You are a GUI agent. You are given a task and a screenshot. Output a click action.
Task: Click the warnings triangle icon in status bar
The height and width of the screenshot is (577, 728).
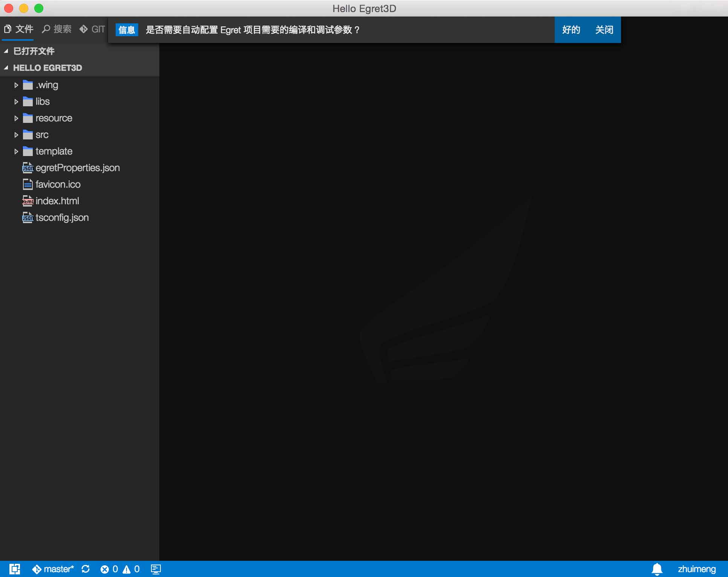[127, 569]
